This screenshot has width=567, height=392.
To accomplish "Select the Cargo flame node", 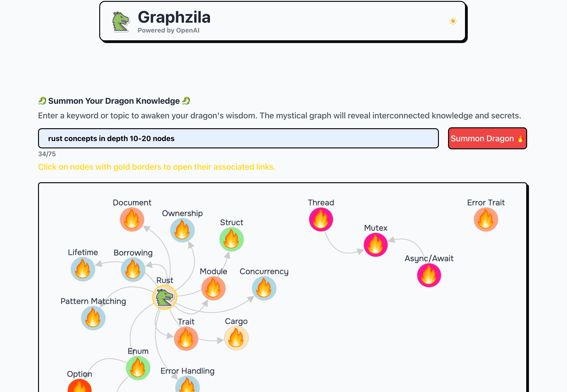I will [236, 338].
